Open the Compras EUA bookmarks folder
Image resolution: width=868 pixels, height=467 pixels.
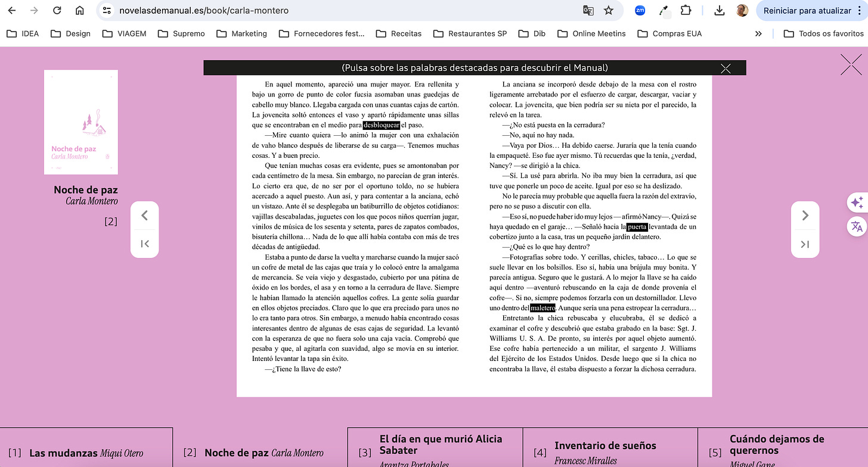(x=669, y=33)
